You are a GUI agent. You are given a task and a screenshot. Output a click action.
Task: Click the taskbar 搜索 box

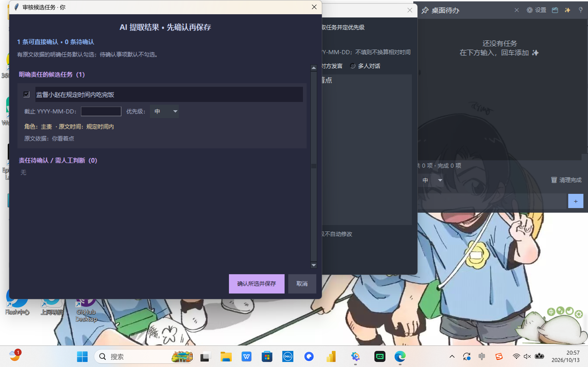[x=144, y=357]
